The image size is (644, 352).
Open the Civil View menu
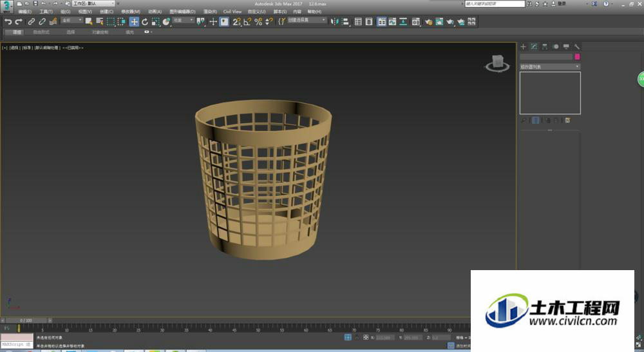[232, 12]
